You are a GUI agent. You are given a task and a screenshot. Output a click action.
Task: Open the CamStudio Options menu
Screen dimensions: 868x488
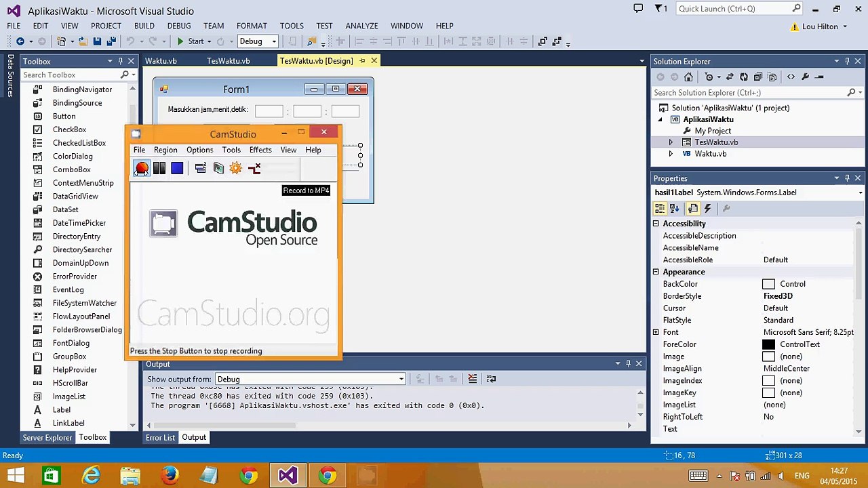[199, 150]
